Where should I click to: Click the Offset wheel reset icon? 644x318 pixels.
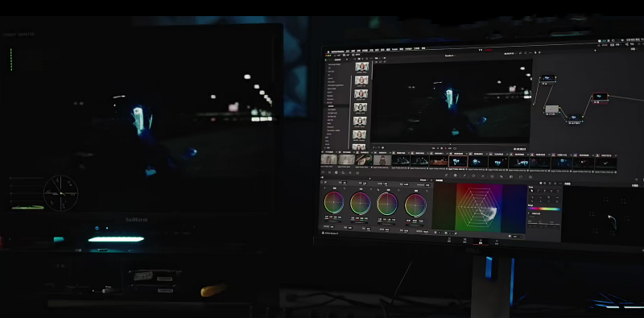tap(427, 191)
